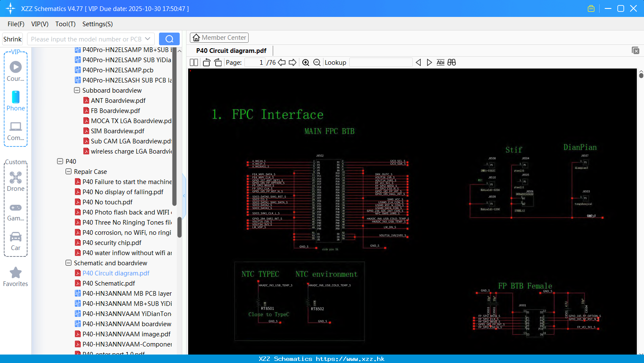The width and height of the screenshot is (644, 363).
Task: Open the Car category
Action: (x=16, y=241)
